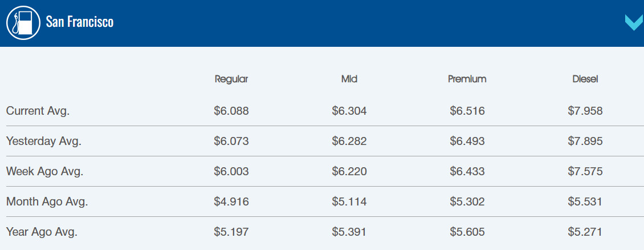
Task: Click the gas pump icon
Action: click(x=23, y=23)
